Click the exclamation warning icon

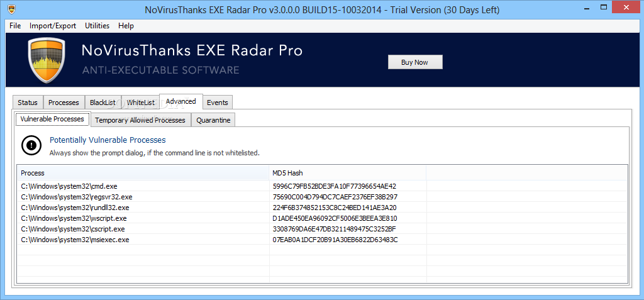coord(31,145)
